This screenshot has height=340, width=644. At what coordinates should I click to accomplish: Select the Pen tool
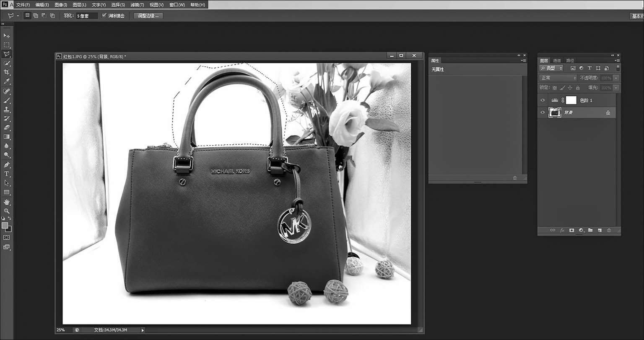pyautogui.click(x=7, y=165)
